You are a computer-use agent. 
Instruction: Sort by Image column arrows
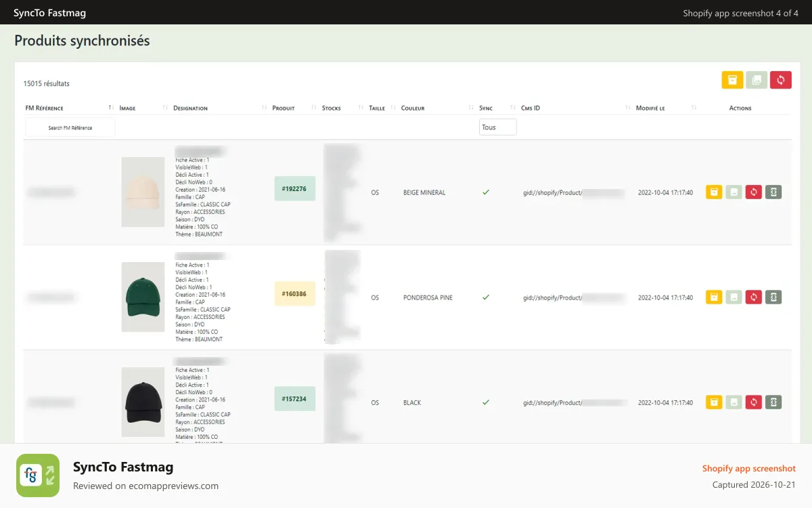click(165, 108)
